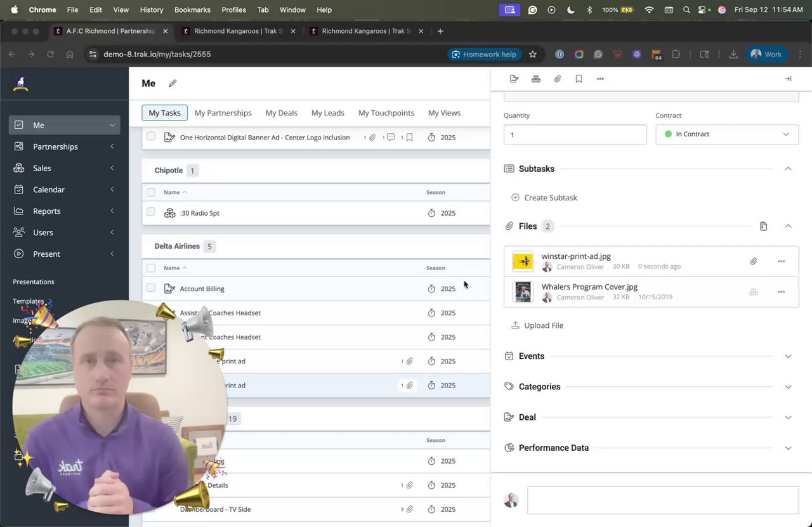
Task: Click the cubes inventory icon in panel toolbar
Action: pyautogui.click(x=536, y=79)
